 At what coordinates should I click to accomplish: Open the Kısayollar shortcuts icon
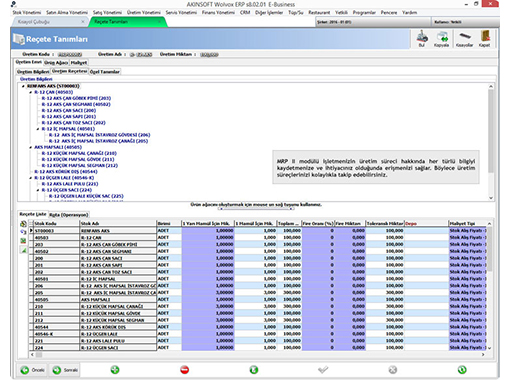click(x=464, y=36)
